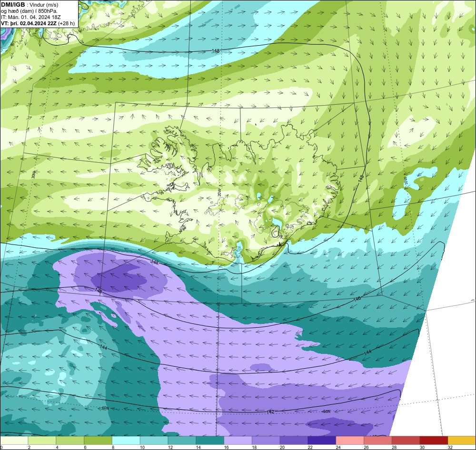
Task: Click the 146 contour label in the purple area
Action: coord(99,290)
